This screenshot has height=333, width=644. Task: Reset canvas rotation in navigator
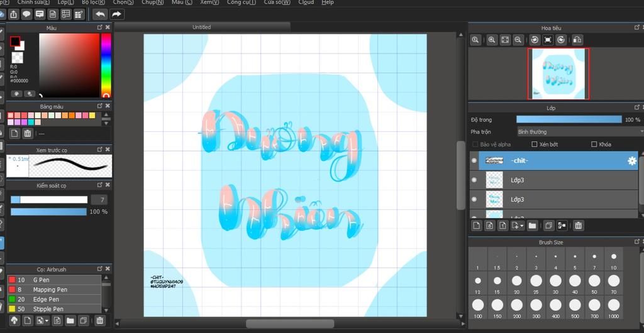(548, 40)
